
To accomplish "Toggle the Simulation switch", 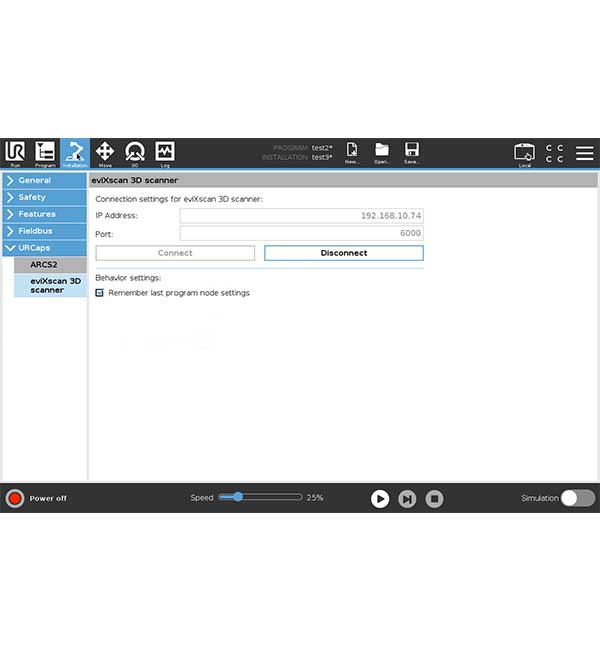I will [578, 498].
